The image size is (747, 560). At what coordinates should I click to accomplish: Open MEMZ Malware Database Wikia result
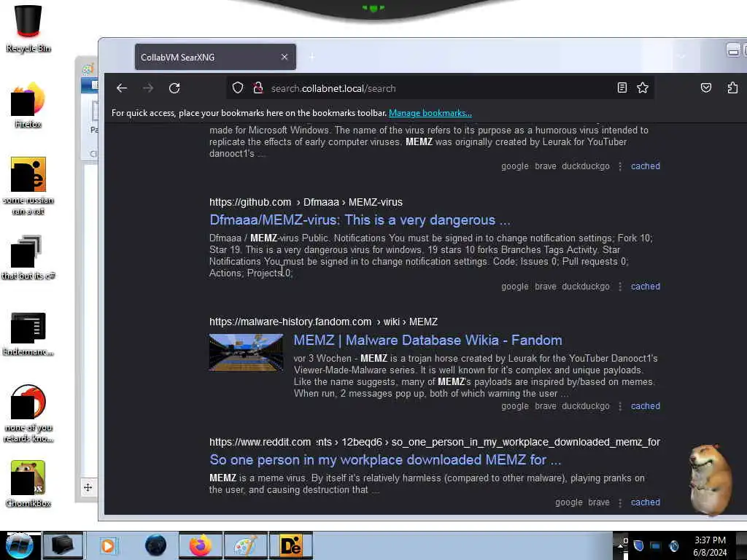click(427, 340)
